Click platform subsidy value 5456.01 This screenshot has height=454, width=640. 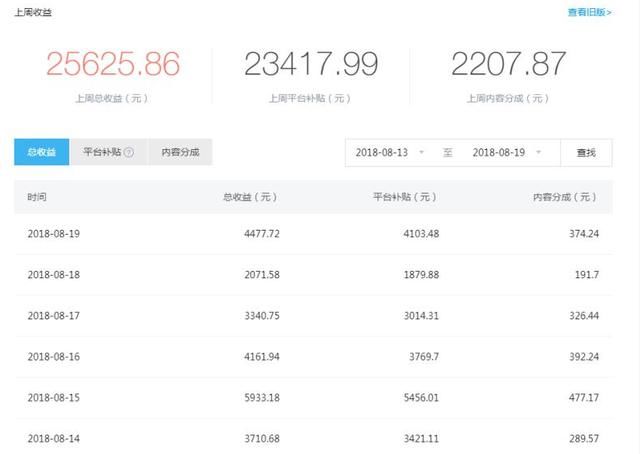421,398
